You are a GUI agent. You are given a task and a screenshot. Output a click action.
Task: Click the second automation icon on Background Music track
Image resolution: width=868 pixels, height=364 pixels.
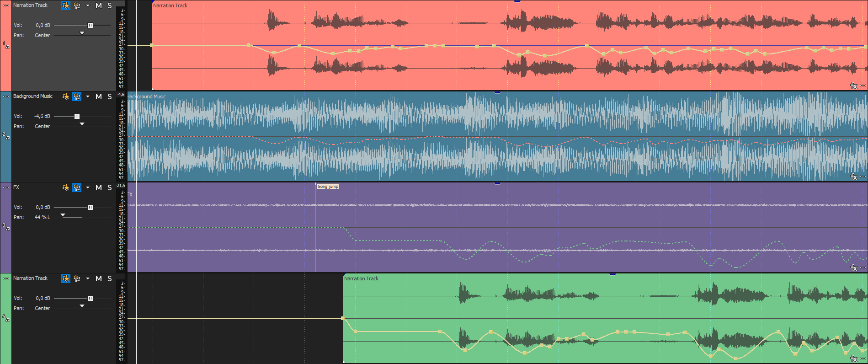click(x=77, y=96)
